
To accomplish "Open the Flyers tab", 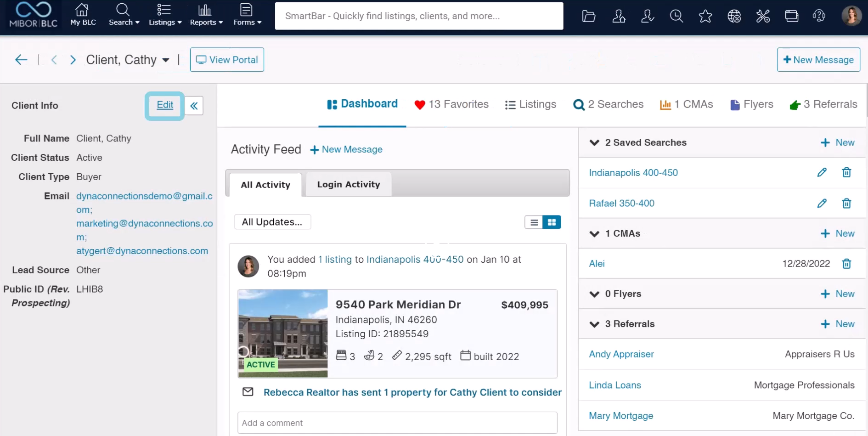I will [752, 105].
